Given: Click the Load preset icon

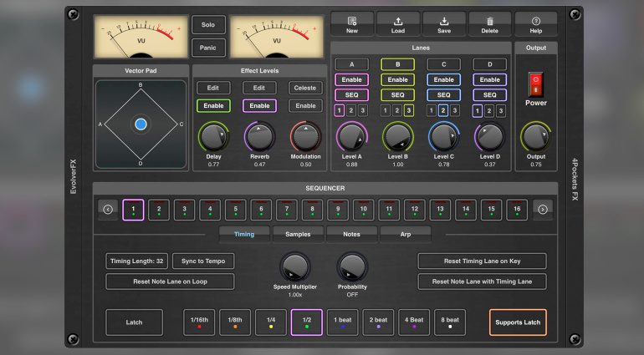Looking at the screenshot, I should pyautogui.click(x=398, y=21).
